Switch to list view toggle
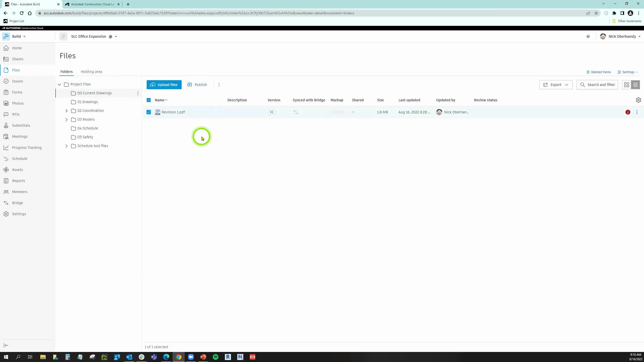 point(635,85)
